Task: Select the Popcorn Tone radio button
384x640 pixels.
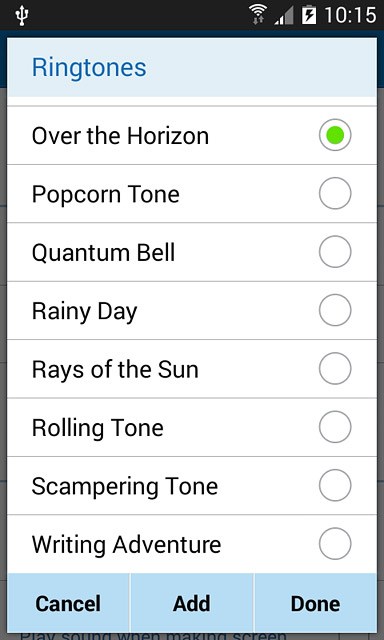Action: pyautogui.click(x=335, y=193)
